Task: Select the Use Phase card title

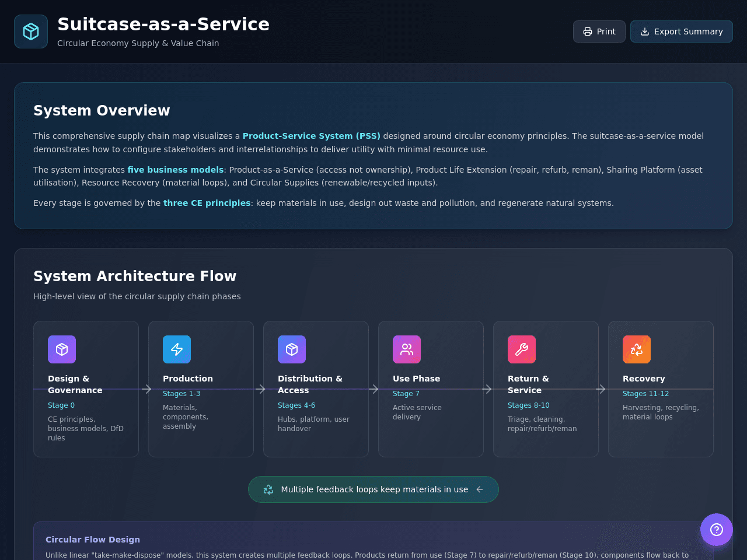Action: tap(416, 379)
